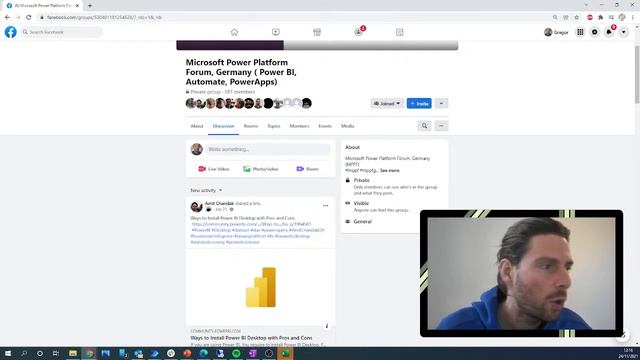
Task: Expand the New activity sort dropdown
Action: pos(206,190)
